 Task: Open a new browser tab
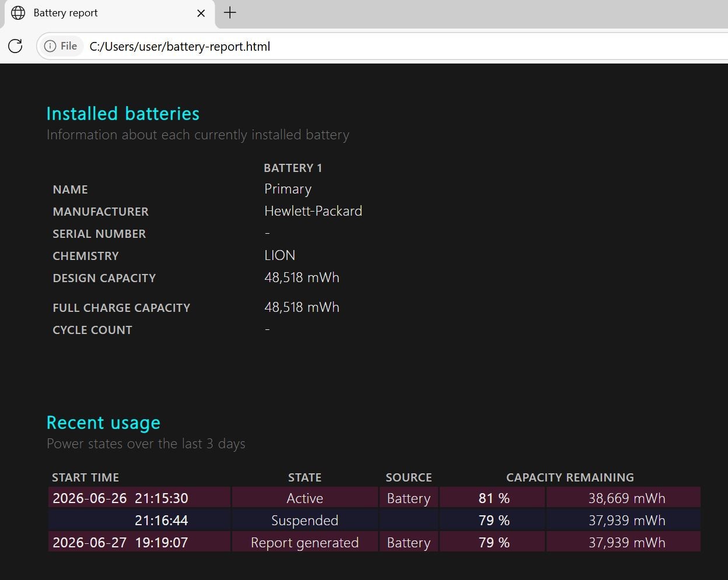230,13
